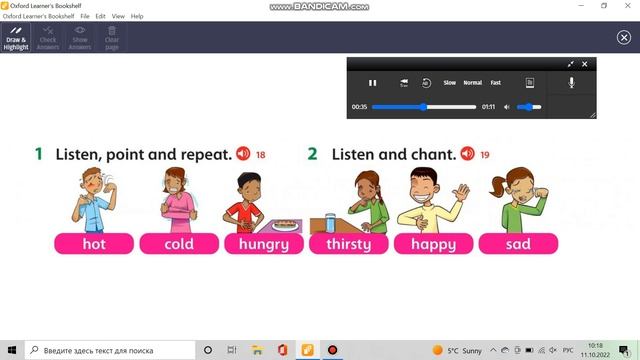Set playback speed to Slow
This screenshot has width=640, height=360.
(449, 83)
